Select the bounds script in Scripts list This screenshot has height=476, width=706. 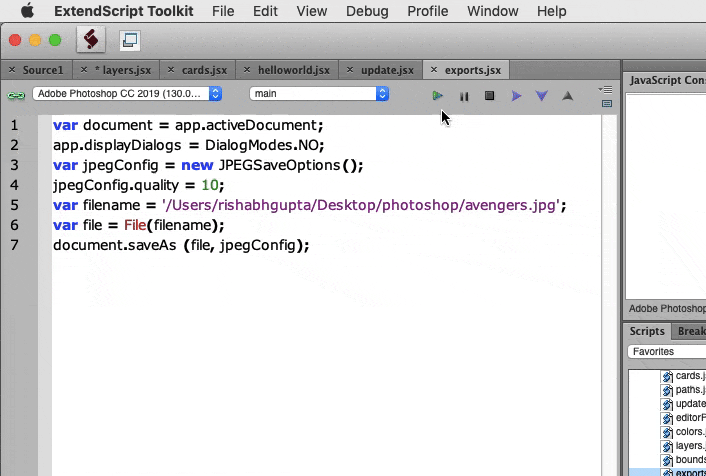pos(684,460)
